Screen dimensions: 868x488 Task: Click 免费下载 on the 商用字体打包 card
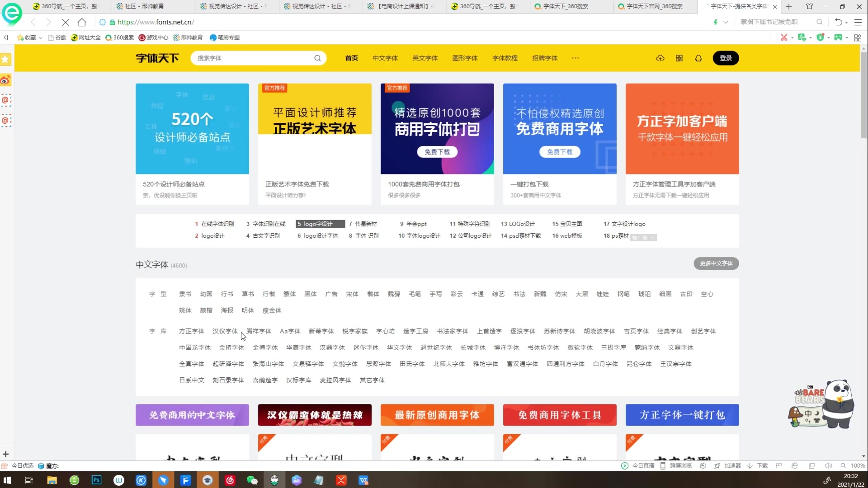click(437, 152)
